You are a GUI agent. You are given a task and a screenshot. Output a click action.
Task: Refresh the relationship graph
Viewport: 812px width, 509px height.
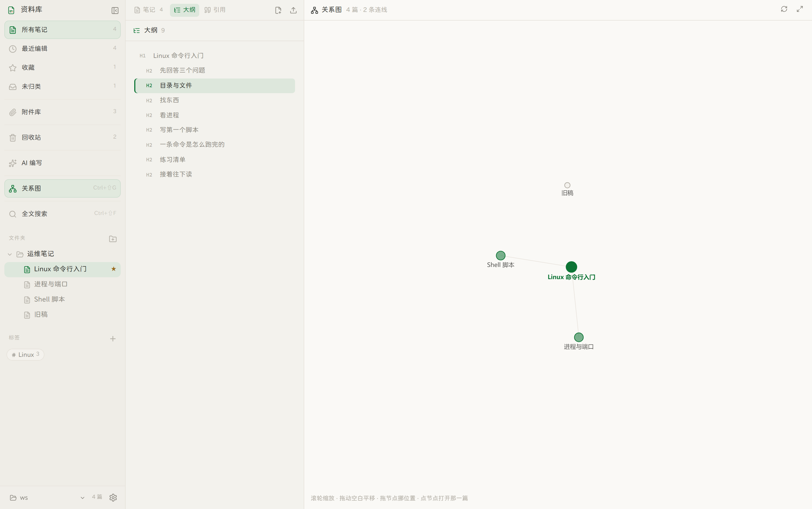pos(784,9)
